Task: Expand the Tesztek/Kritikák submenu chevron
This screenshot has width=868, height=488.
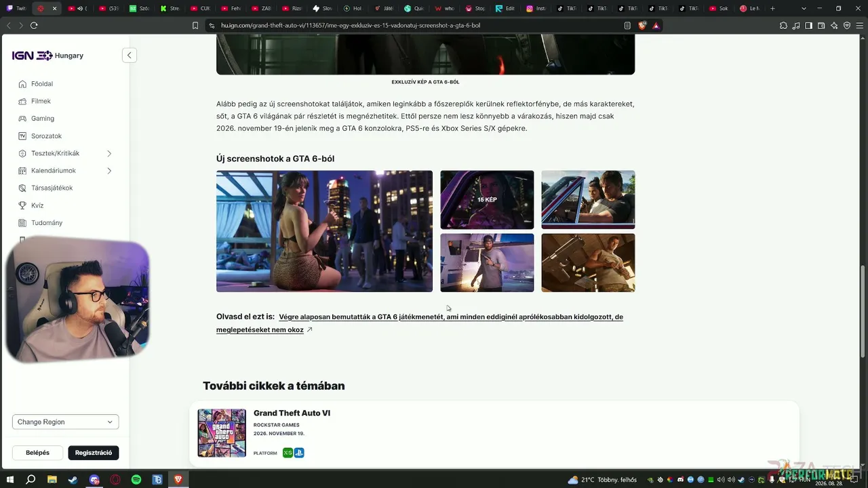Action: click(x=108, y=153)
